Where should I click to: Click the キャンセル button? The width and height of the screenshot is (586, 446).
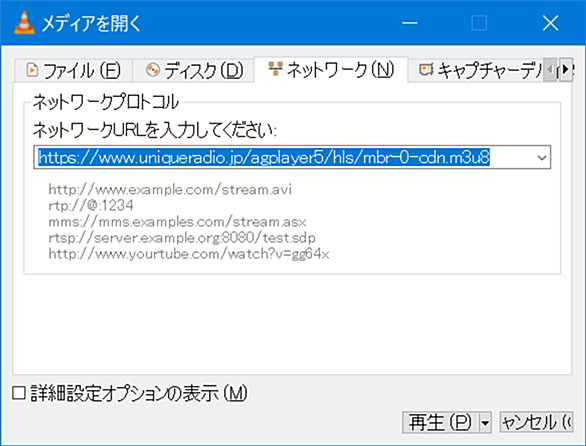click(x=536, y=423)
